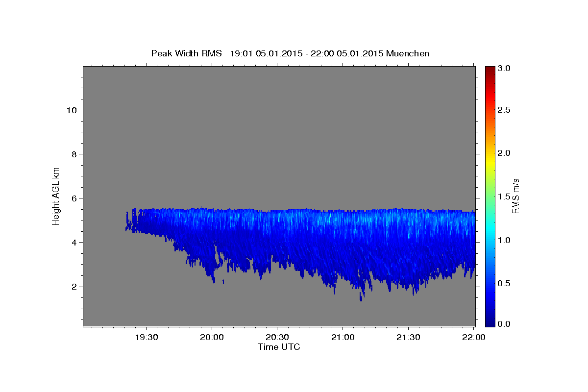Click the colorbar value 1.5
Image resolution: width=588 pixels, height=392 pixels.
click(x=504, y=196)
